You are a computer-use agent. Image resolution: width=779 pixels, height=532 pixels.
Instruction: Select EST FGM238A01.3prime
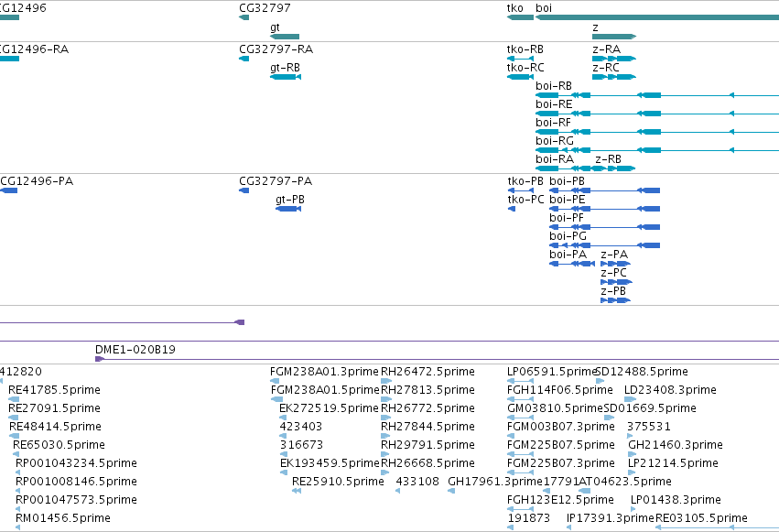point(275,381)
